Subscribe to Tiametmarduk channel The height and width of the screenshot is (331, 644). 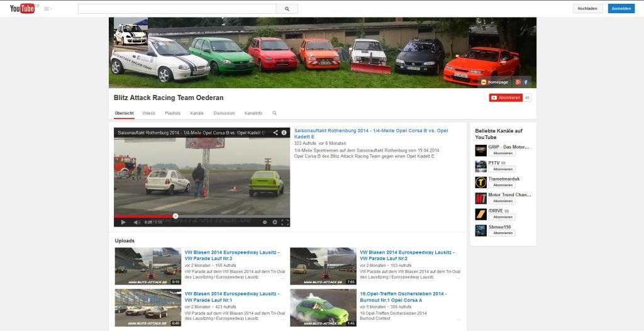click(x=502, y=186)
